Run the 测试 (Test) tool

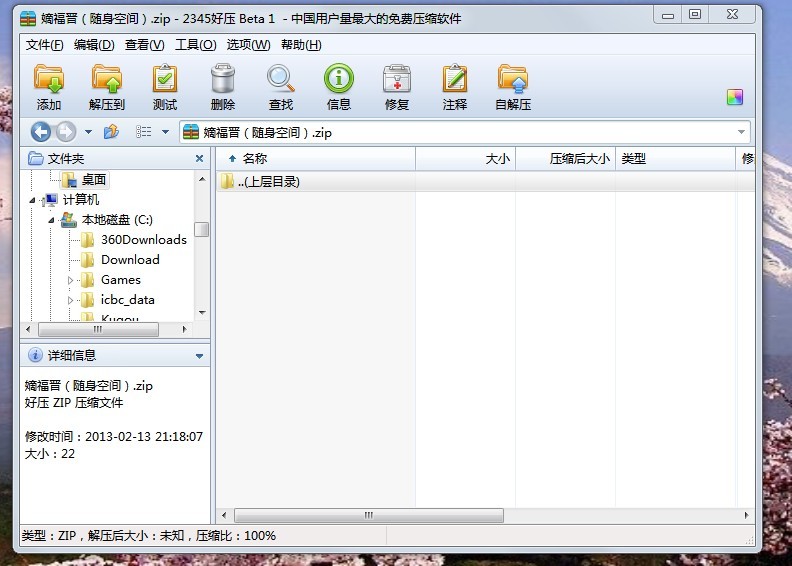coord(165,87)
